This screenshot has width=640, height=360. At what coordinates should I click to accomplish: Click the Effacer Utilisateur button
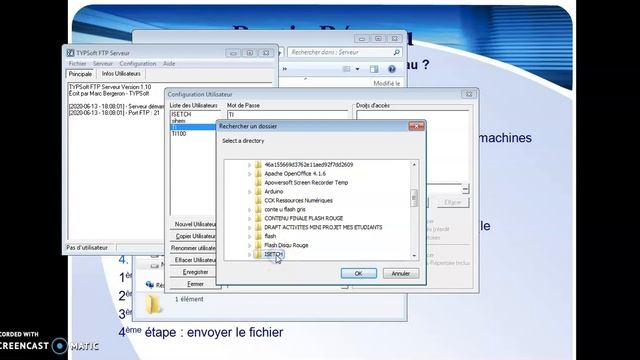pos(194,260)
